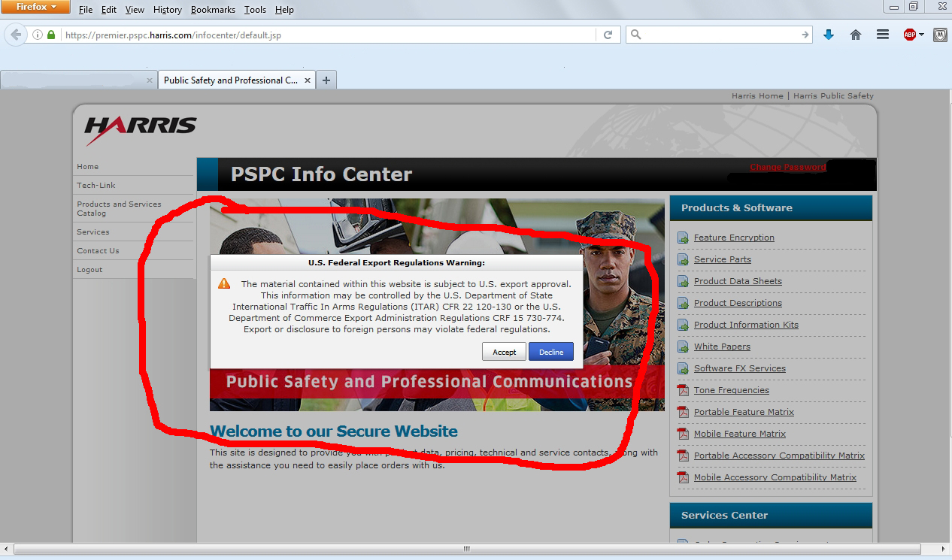Open the Harris Home link
The height and width of the screenshot is (560, 952).
[757, 95]
